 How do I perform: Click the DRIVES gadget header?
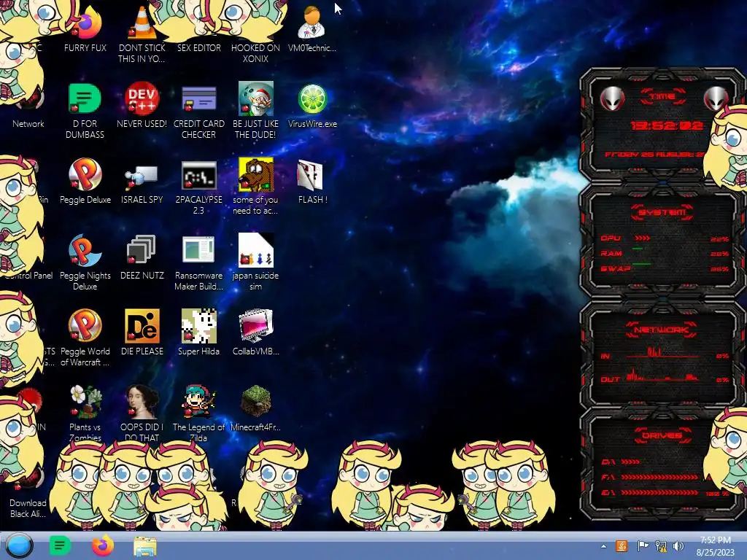point(662,435)
